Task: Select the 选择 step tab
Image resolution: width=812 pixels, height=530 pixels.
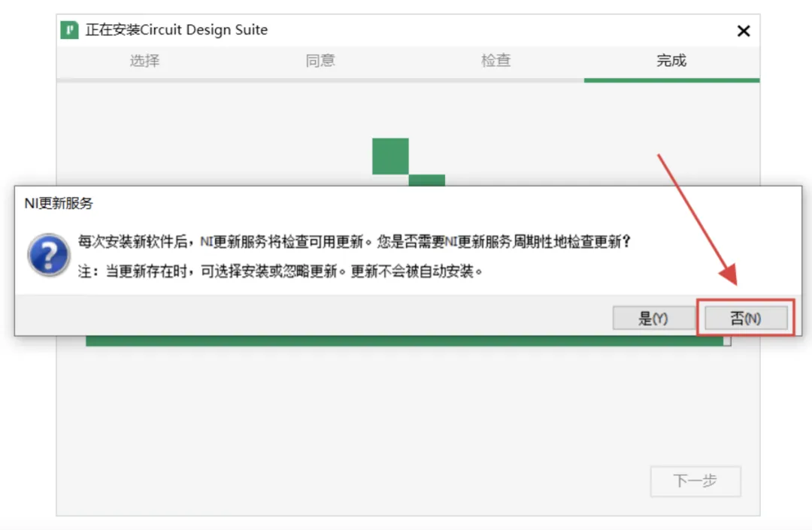Action: click(x=144, y=61)
